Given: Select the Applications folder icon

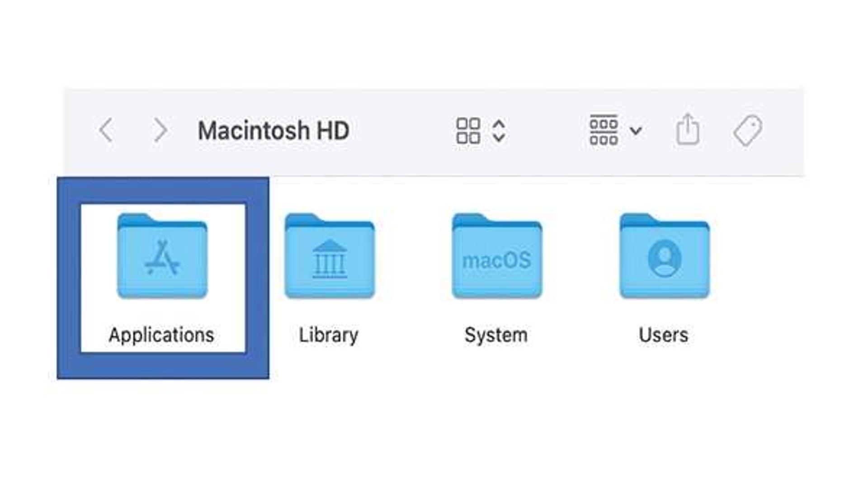Looking at the screenshot, I should pos(162,256).
